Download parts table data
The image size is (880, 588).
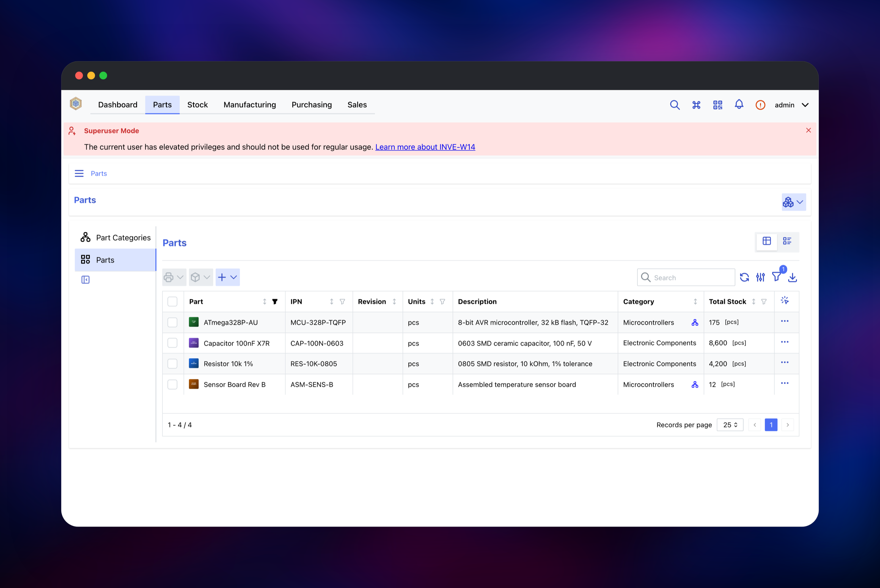(792, 277)
